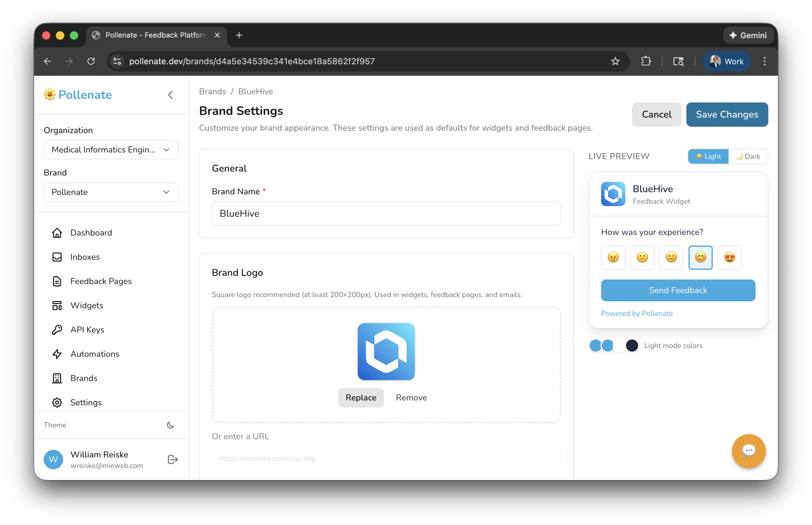Image resolution: width=812 pixels, height=525 pixels.
Task: Switch live preview to Light mode
Action: 708,156
